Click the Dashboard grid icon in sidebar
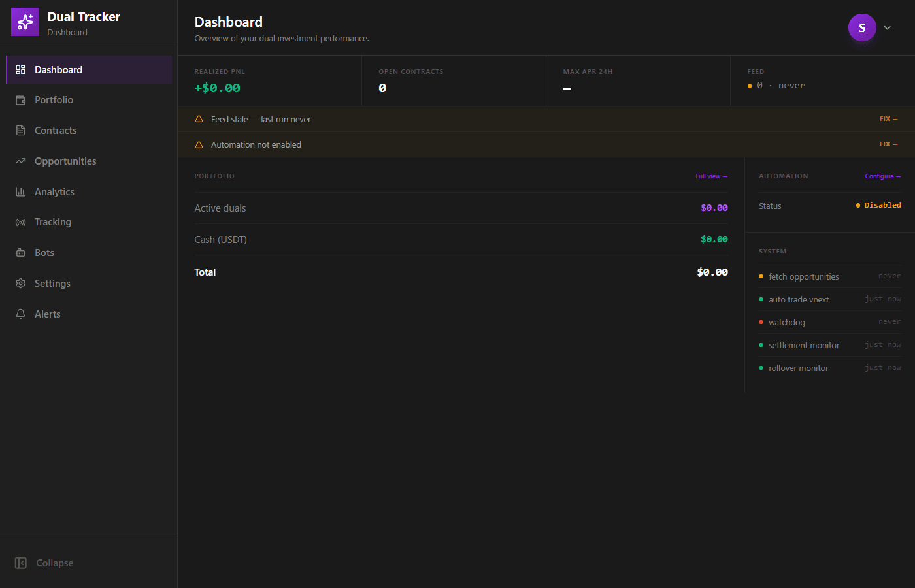The width and height of the screenshot is (915, 588). pos(20,70)
